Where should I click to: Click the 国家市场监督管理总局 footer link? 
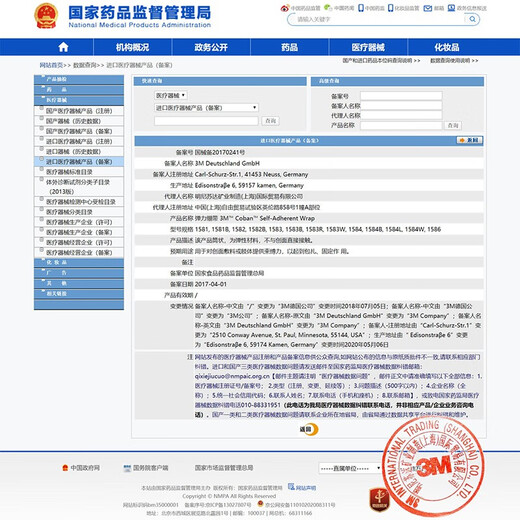pos(224,468)
